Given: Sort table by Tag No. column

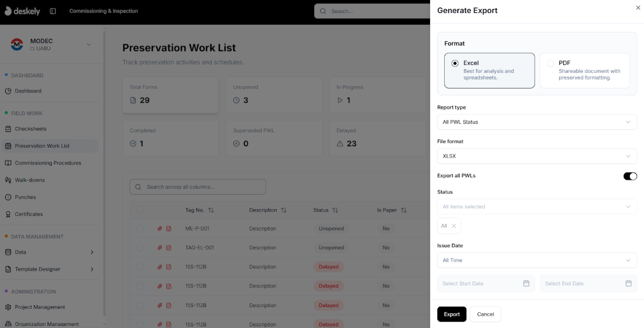Looking at the screenshot, I should (212, 210).
